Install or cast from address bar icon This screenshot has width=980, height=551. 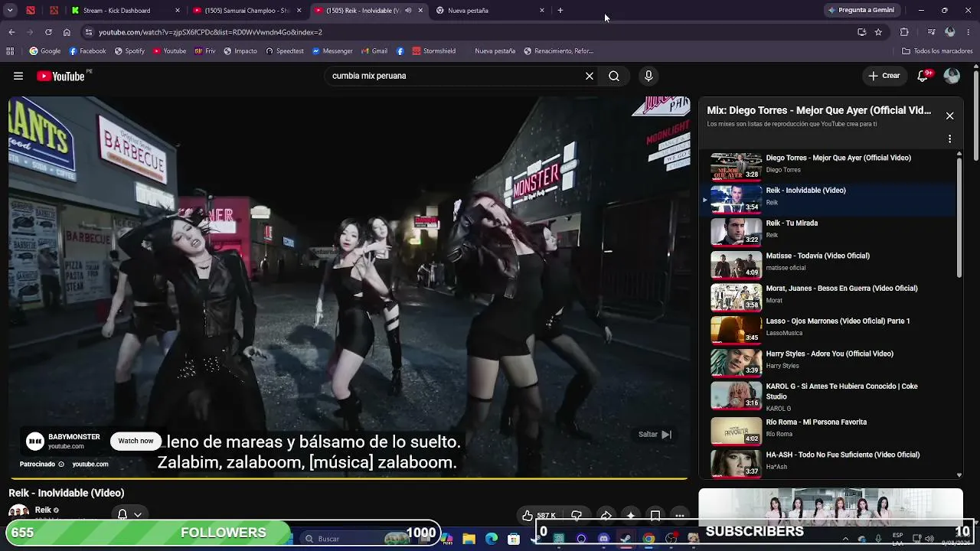tap(861, 32)
